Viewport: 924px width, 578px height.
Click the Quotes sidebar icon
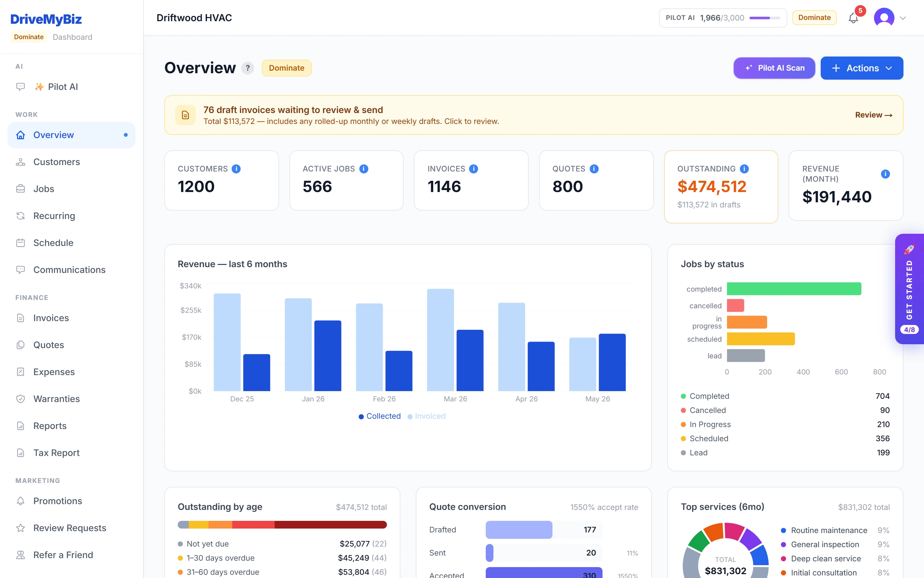[x=21, y=345]
